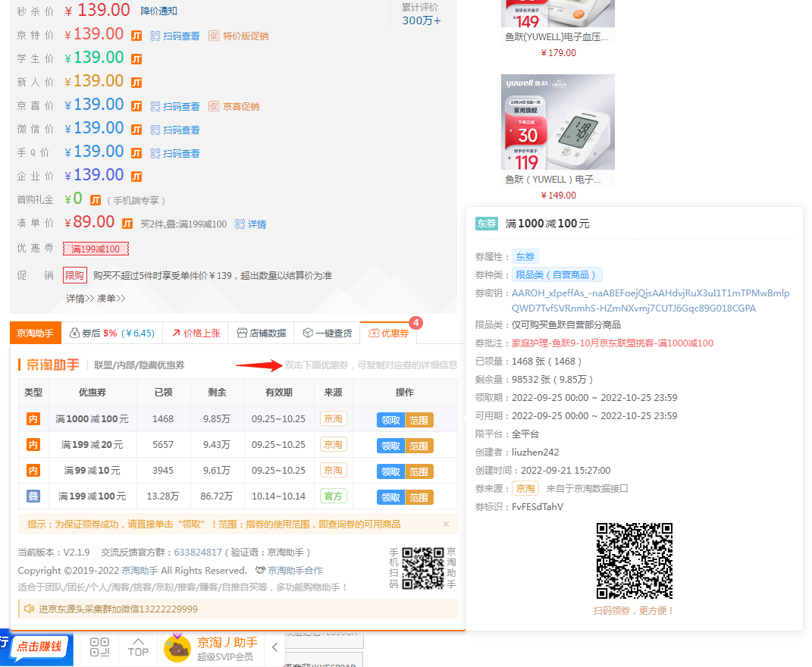Click the coupon key 券密钥 link text

click(x=651, y=301)
